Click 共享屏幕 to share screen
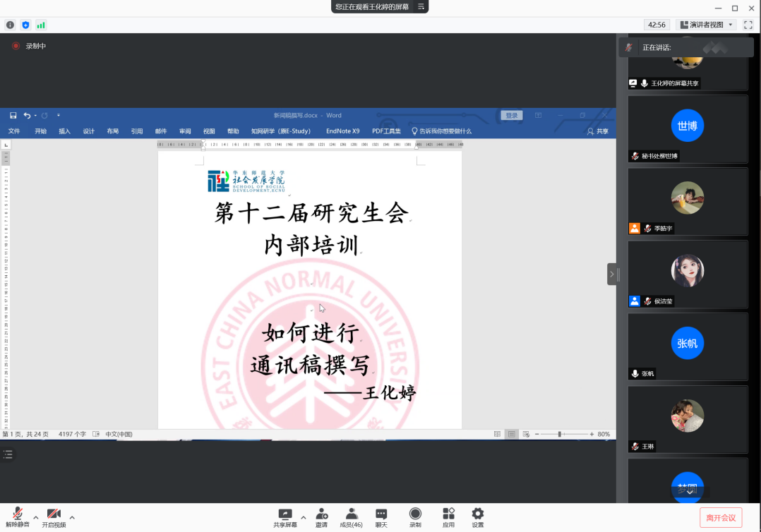Screen dimensions: 761x532 click(285, 517)
